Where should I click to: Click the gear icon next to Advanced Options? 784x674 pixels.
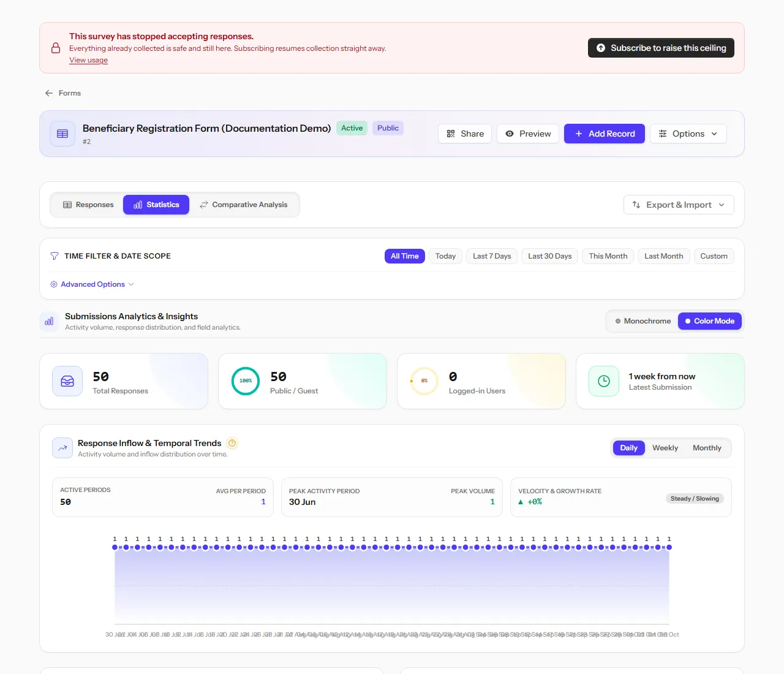54,284
